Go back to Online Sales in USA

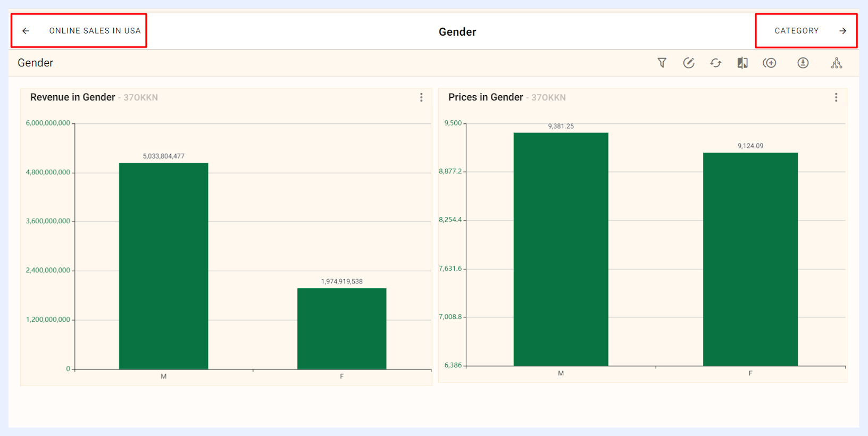tap(79, 31)
